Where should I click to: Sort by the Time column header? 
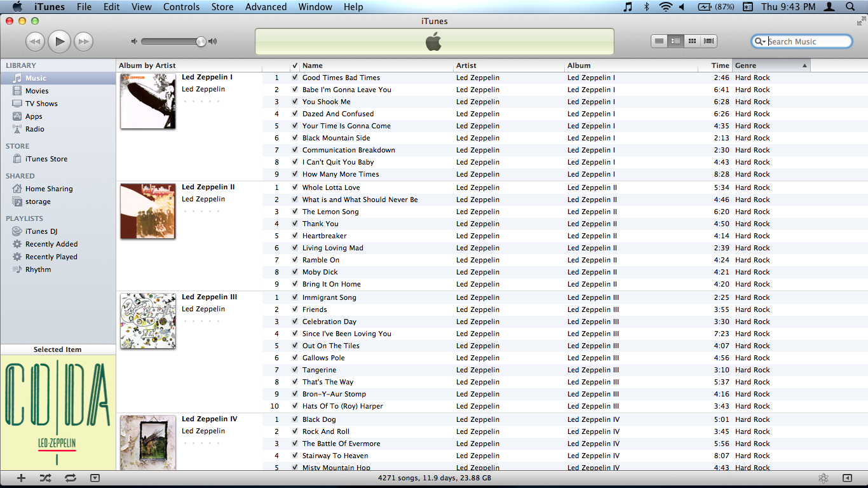tap(715, 65)
